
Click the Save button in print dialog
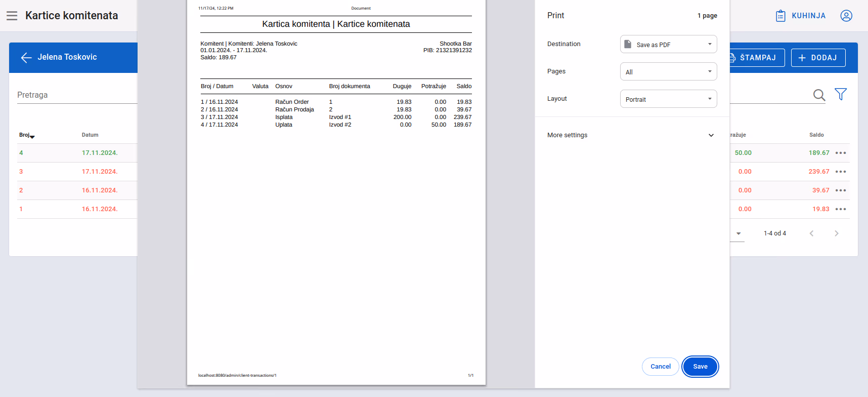click(700, 367)
